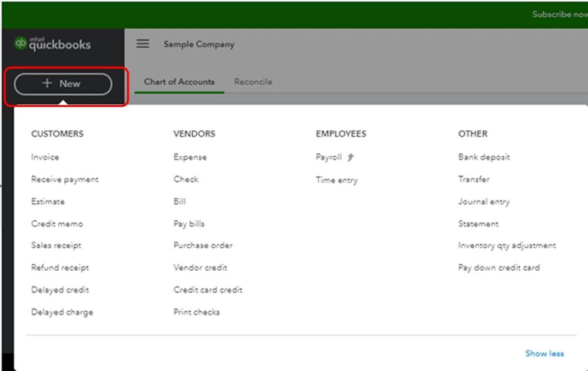Open the Pay bills option
Screen dimensions: 588x371
point(189,224)
